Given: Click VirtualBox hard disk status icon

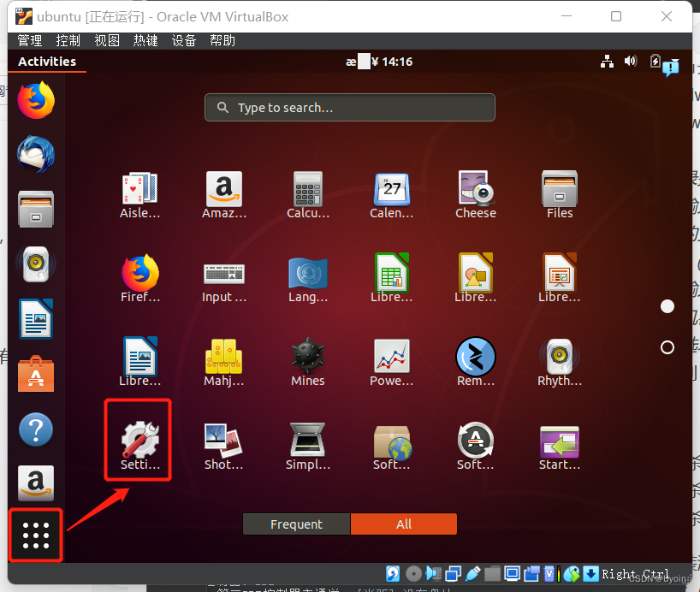Looking at the screenshot, I should [x=393, y=574].
